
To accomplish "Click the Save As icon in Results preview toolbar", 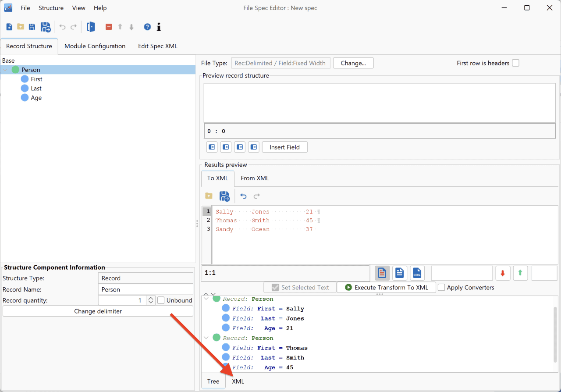I will pyautogui.click(x=224, y=196).
